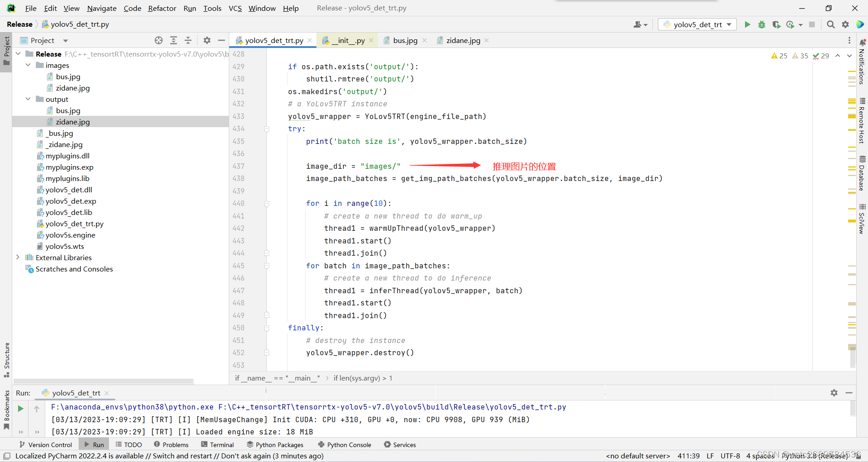The height and width of the screenshot is (462, 868).
Task: Click the stop process square icon
Action: 812,24
